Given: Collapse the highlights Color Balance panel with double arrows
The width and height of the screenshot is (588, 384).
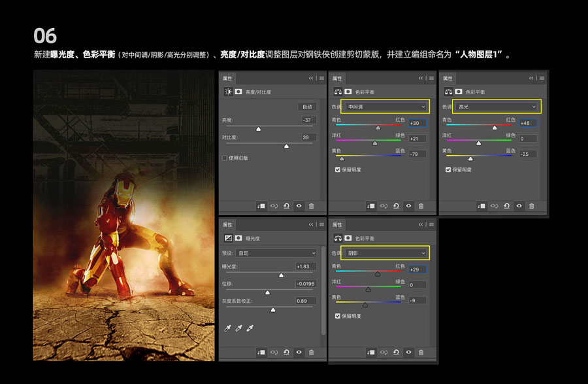Looking at the screenshot, I should point(532,78).
